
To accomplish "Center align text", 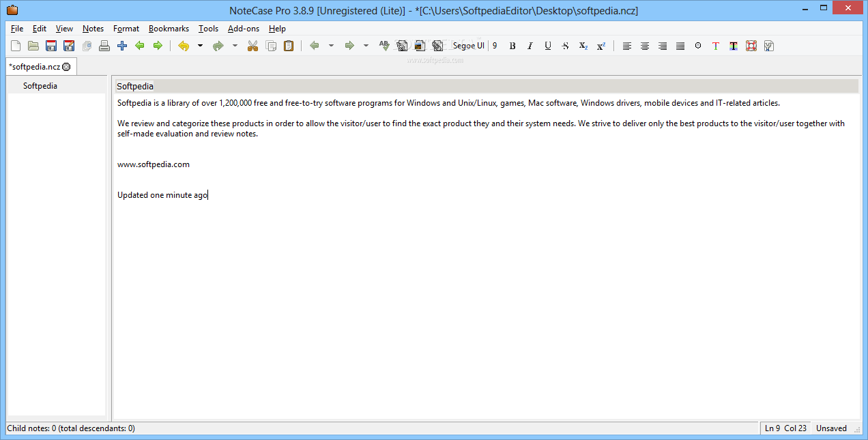I will [x=645, y=46].
